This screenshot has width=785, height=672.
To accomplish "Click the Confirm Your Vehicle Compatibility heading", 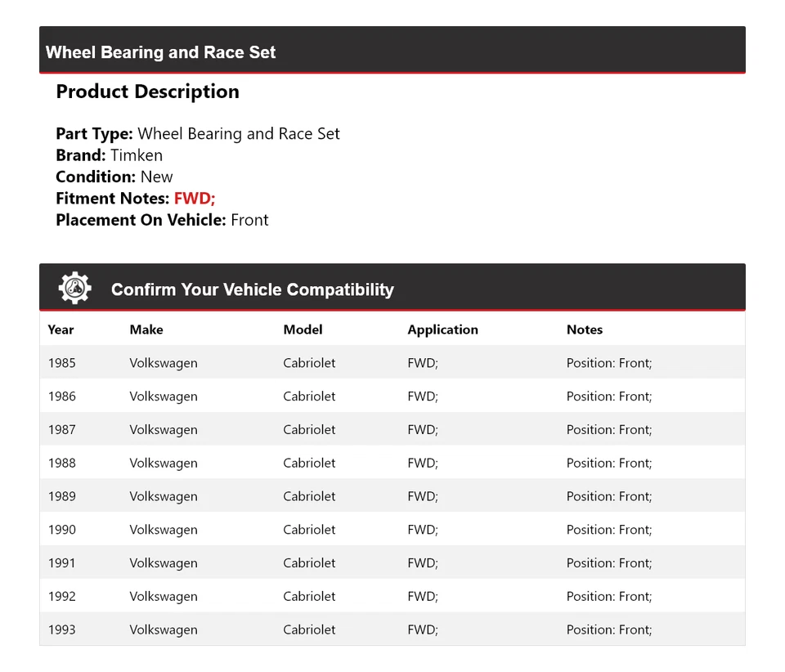I will pos(252,289).
